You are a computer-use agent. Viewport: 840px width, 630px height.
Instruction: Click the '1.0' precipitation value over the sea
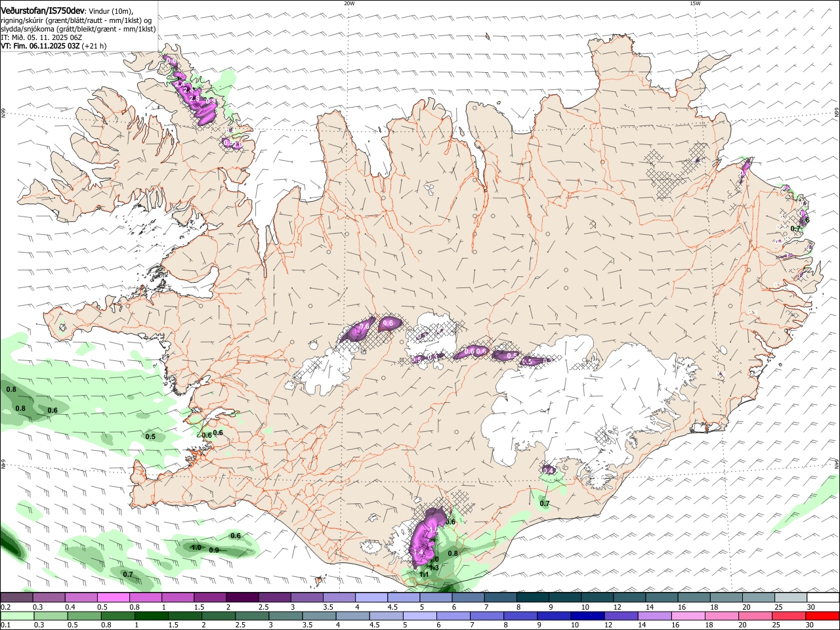(196, 547)
